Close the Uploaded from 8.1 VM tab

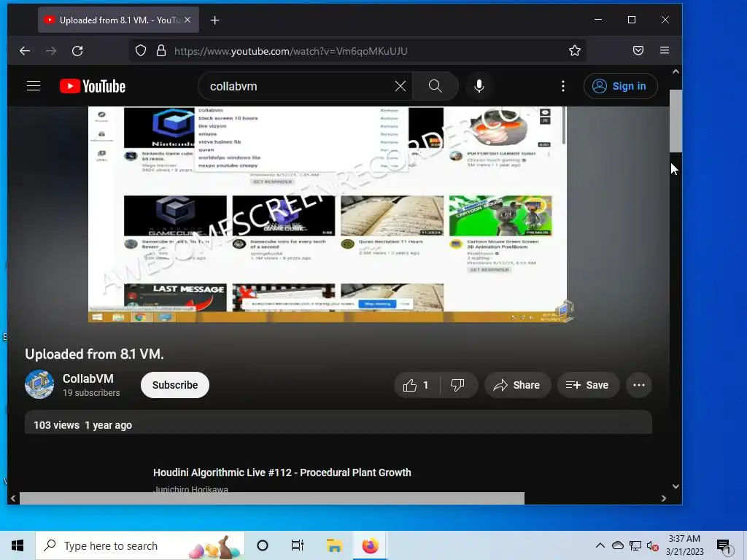tap(187, 20)
